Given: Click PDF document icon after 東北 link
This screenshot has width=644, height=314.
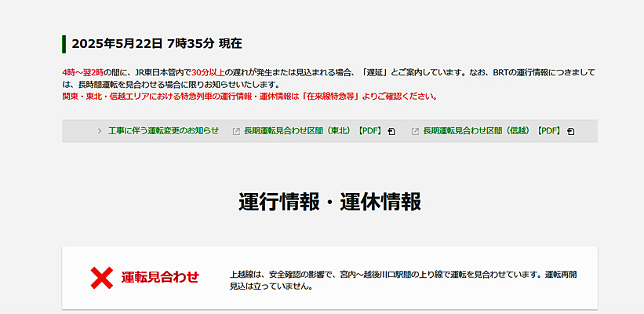Looking at the screenshot, I should pos(391,132).
